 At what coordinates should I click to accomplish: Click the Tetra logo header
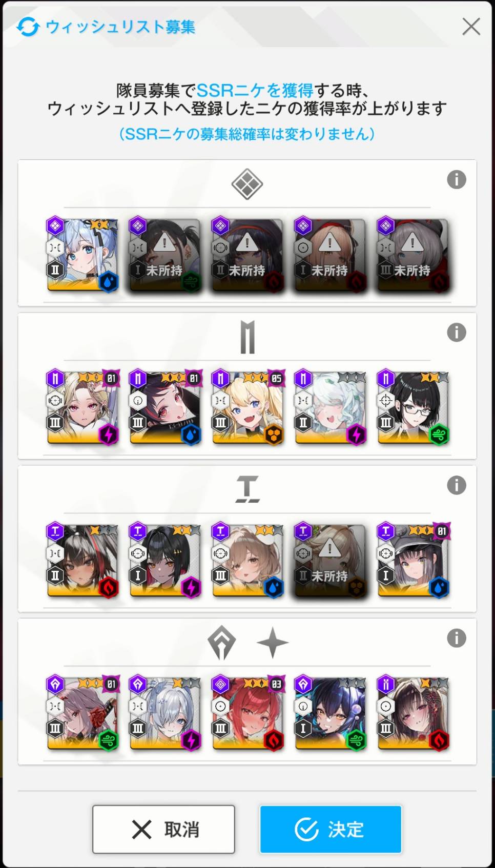(x=247, y=489)
